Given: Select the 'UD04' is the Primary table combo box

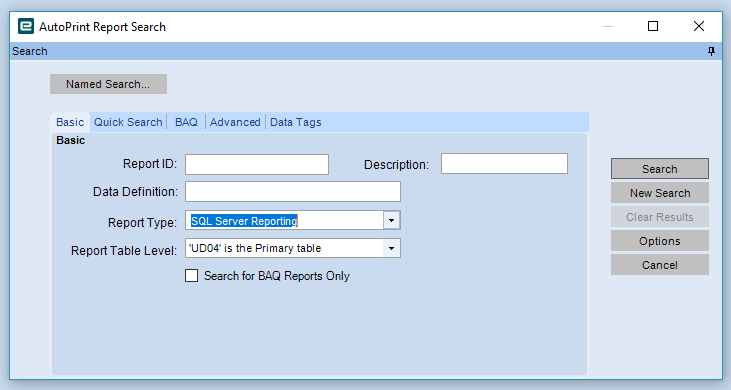Looking at the screenshot, I should click(x=293, y=248).
